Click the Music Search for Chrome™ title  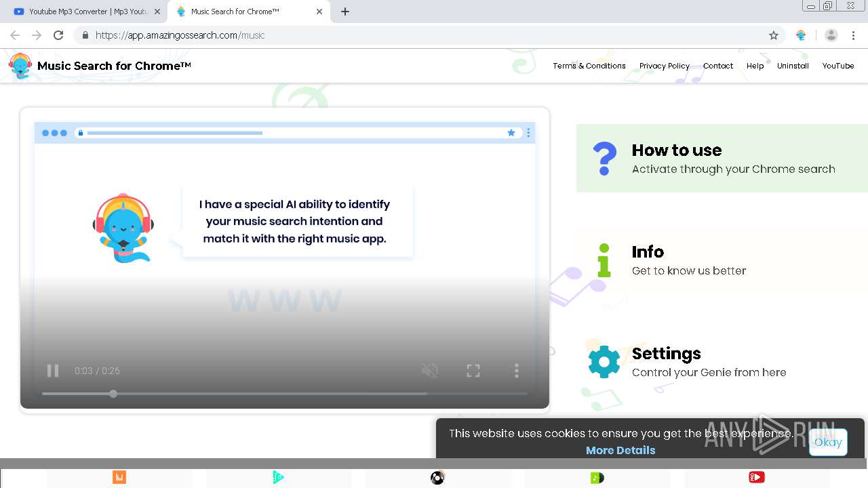click(114, 66)
